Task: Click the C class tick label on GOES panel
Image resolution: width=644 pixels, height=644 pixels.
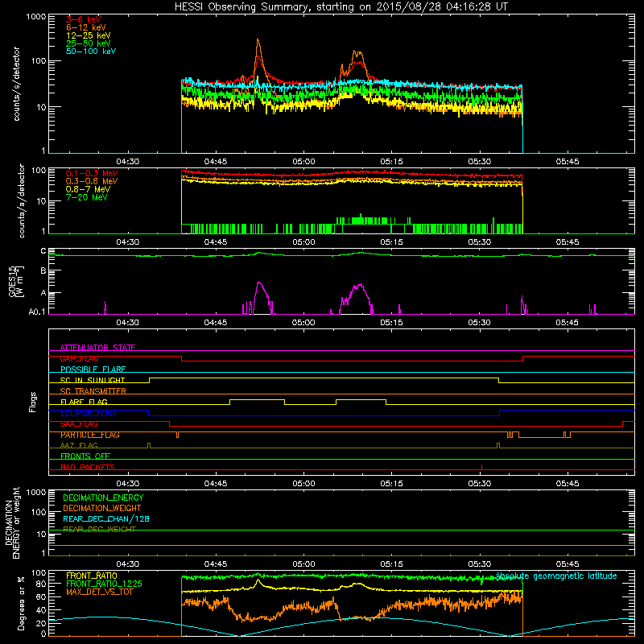Action: [43, 251]
